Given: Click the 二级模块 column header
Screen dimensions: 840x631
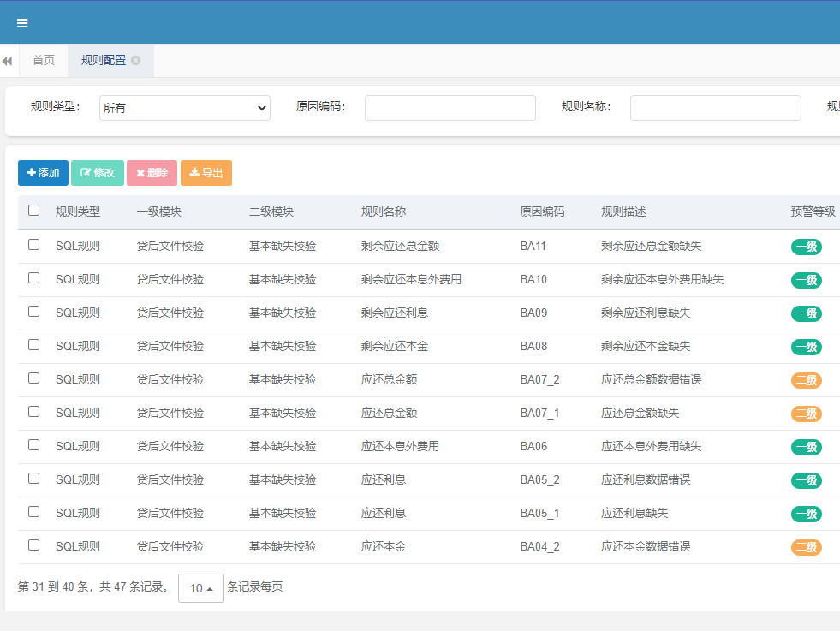Looking at the screenshot, I should [271, 212].
